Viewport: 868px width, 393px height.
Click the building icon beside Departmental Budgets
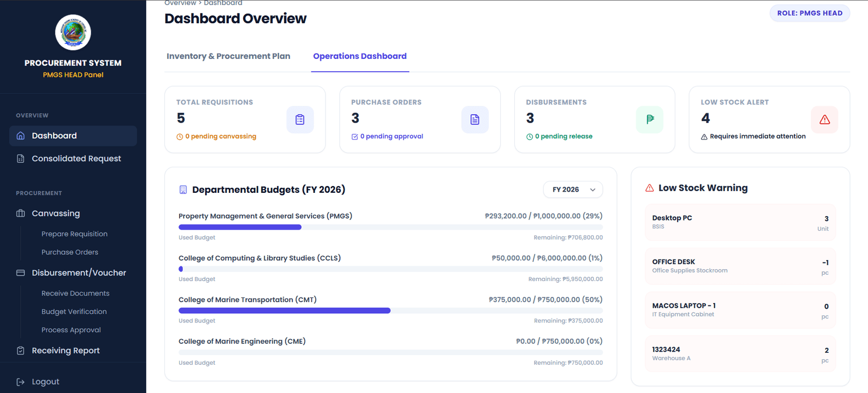[x=183, y=189]
